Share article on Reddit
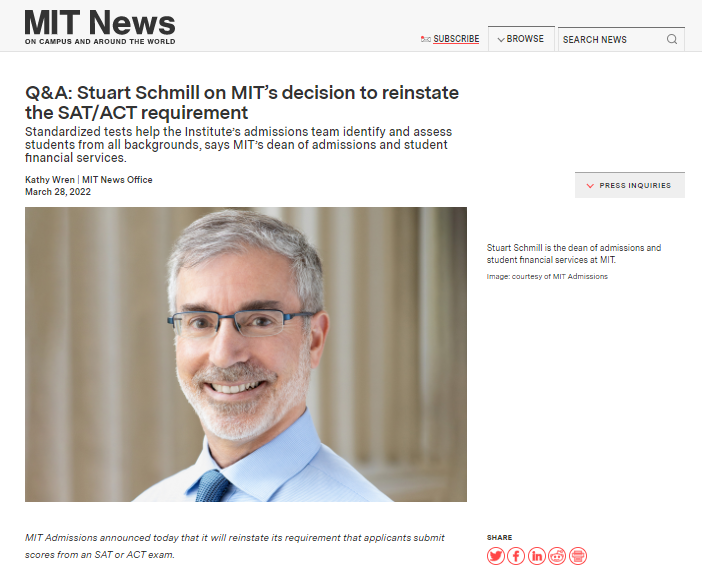702x576 pixels. pos(557,556)
